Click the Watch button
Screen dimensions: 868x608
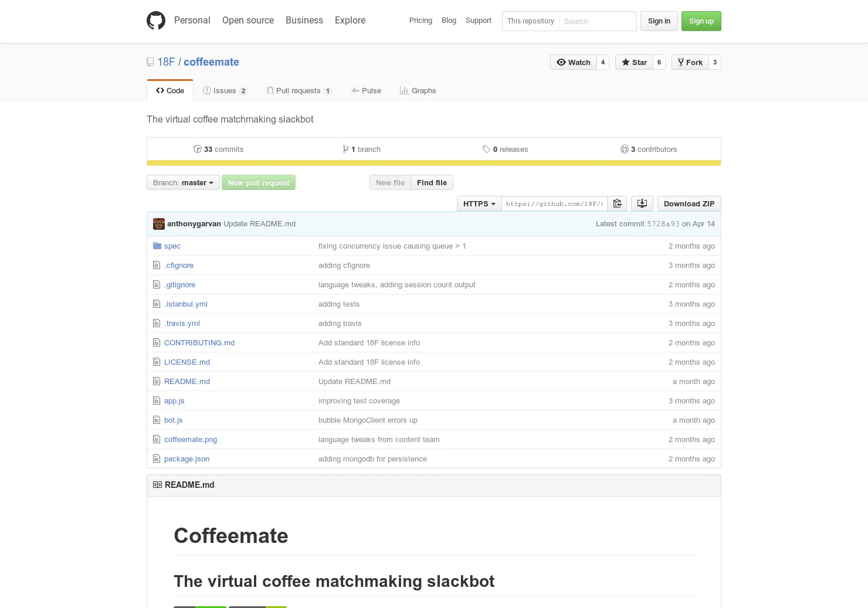(x=574, y=62)
